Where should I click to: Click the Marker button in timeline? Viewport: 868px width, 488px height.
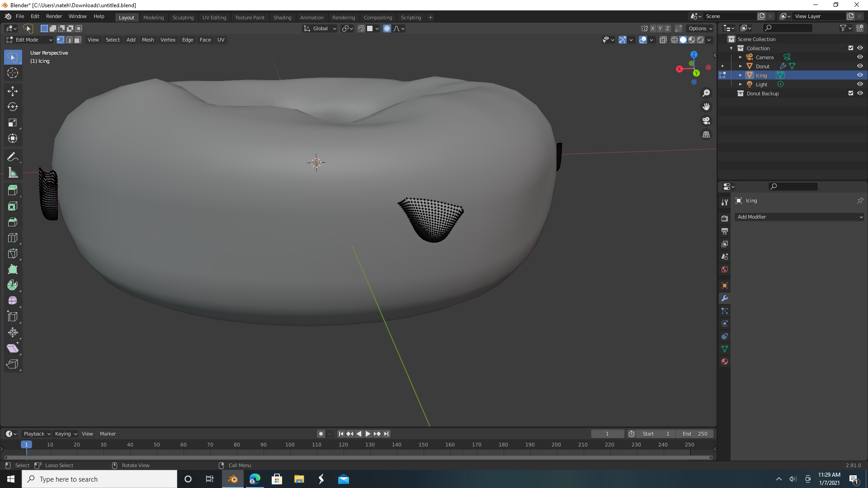(108, 434)
